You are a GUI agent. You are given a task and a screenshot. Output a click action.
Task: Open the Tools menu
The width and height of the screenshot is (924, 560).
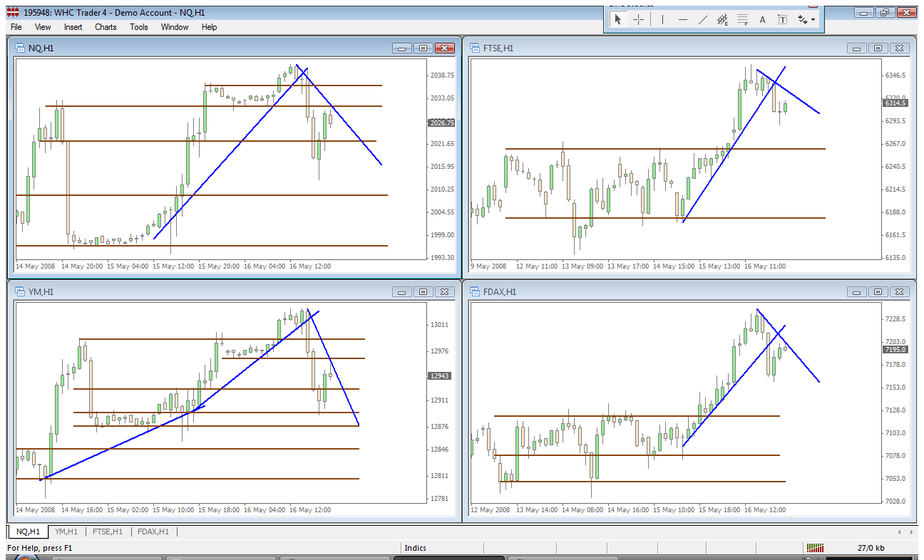click(x=139, y=27)
